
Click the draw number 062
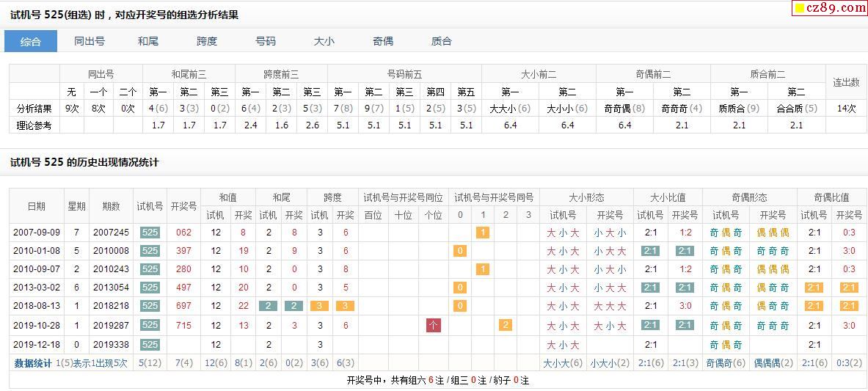(x=183, y=233)
